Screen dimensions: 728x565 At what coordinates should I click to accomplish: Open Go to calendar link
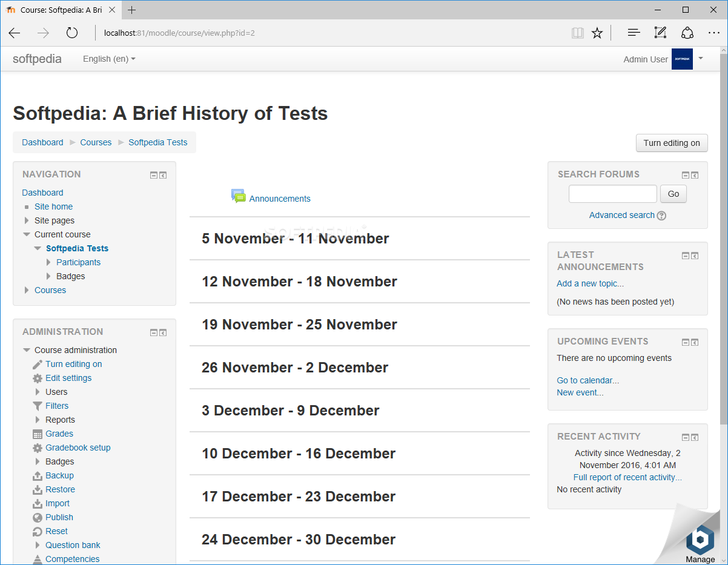pyautogui.click(x=587, y=380)
